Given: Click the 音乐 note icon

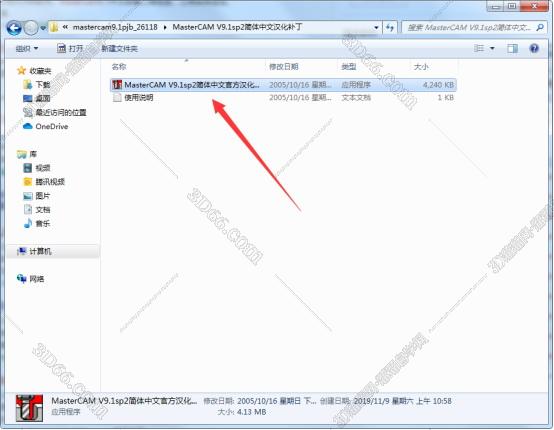Looking at the screenshot, I should coord(28,224).
